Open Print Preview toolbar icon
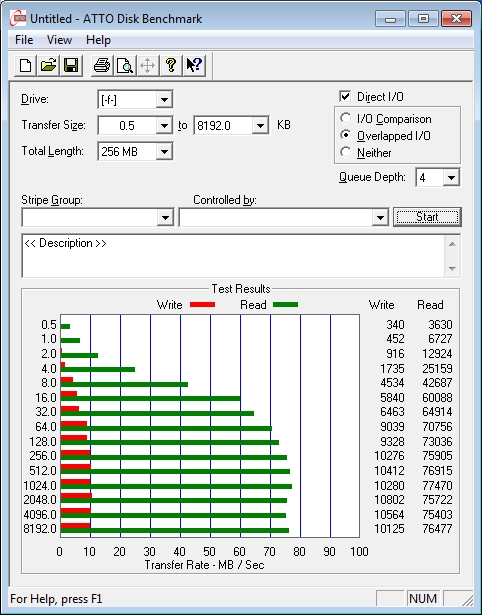 coord(125,65)
